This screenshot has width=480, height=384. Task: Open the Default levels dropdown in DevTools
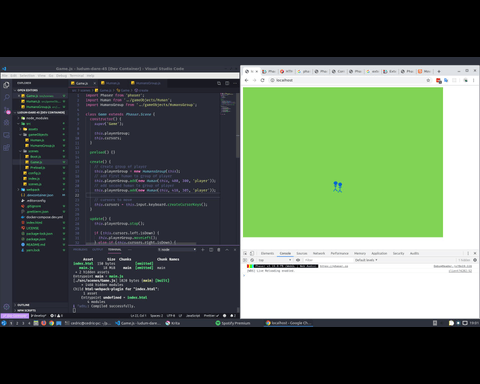[x=366, y=260]
